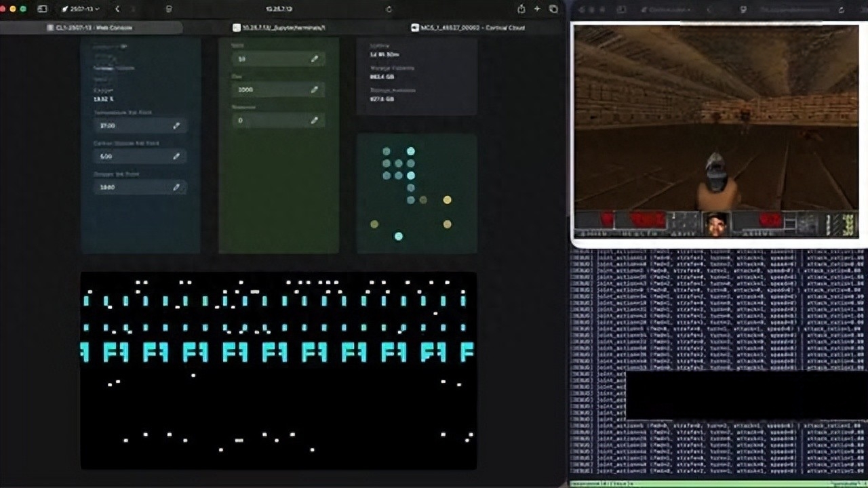
Task: Select the 863.4 GB storage value
Action: click(382, 77)
